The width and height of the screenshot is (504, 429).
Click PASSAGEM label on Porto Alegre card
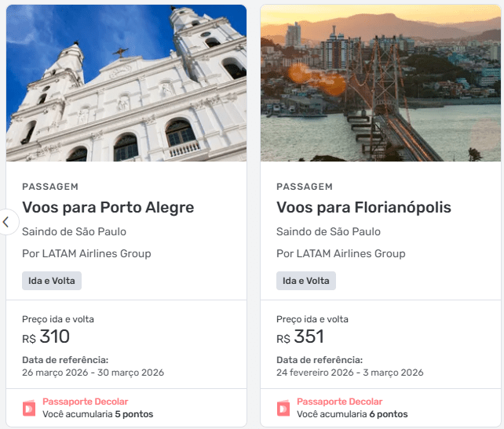click(x=50, y=187)
